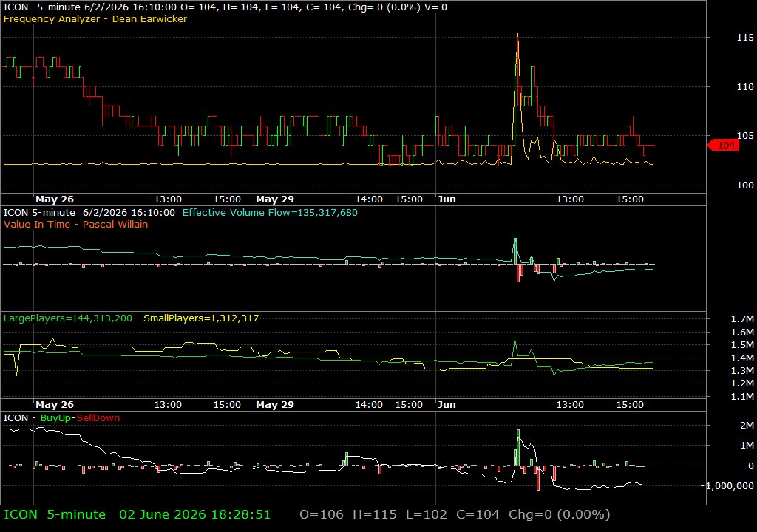Click the 1.7M axis label
The image size is (757, 532).
(742, 319)
